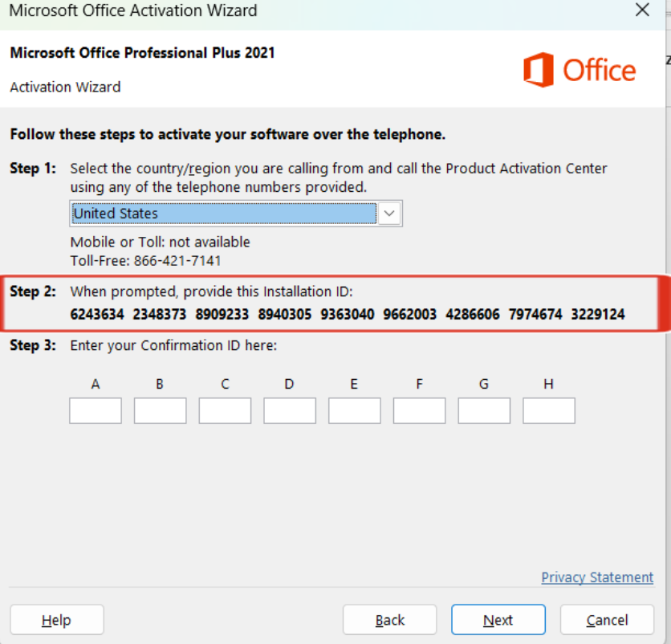Viewport: 671px width, 644px height.
Task: Select Installation ID group 7974674
Action: pos(535,314)
